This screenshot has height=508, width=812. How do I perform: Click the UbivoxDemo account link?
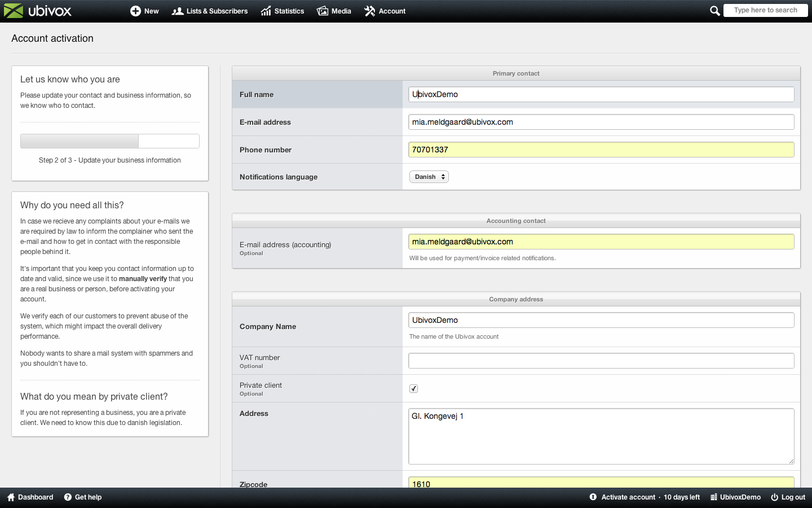[x=735, y=497]
